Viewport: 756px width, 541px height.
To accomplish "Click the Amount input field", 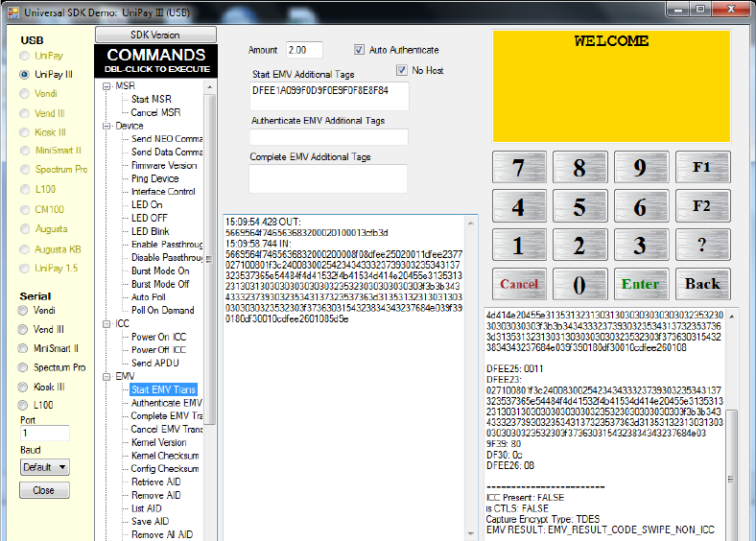I will pyautogui.click(x=304, y=50).
